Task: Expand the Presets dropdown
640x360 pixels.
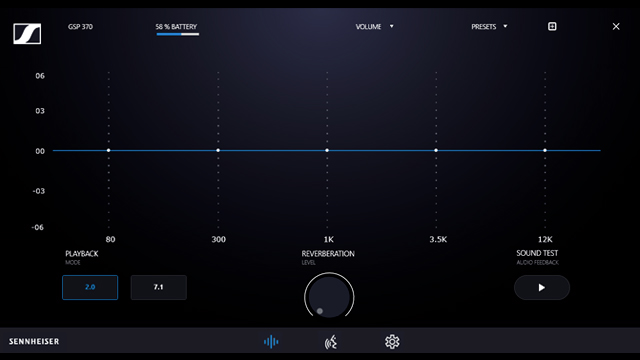Action: point(489,27)
